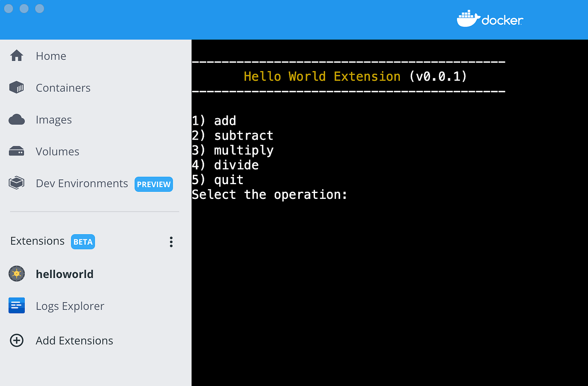The width and height of the screenshot is (588, 386).
Task: Select the helloworld extension entry
Action: (x=65, y=274)
